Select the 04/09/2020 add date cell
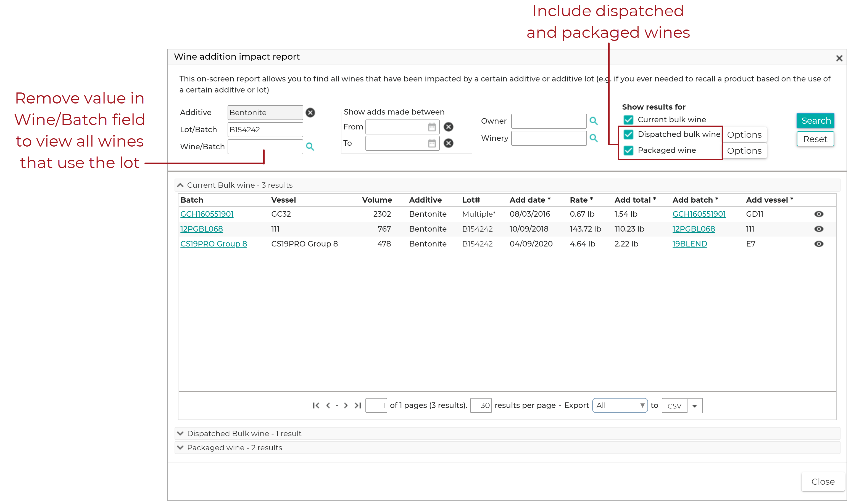This screenshot has height=504, width=851. coord(531,244)
